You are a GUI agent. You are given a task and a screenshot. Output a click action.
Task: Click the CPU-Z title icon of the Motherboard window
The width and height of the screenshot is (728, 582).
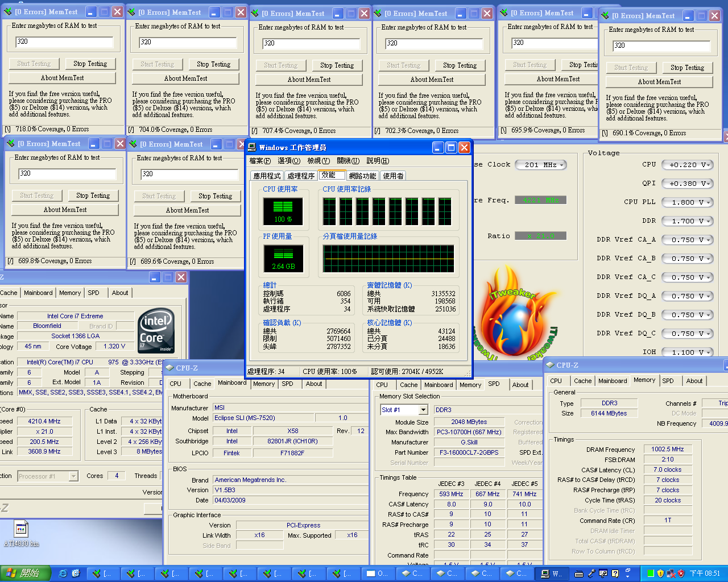tap(169, 368)
